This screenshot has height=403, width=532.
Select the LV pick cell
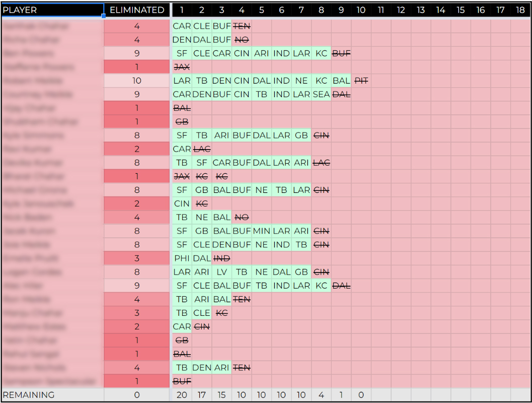221,272
